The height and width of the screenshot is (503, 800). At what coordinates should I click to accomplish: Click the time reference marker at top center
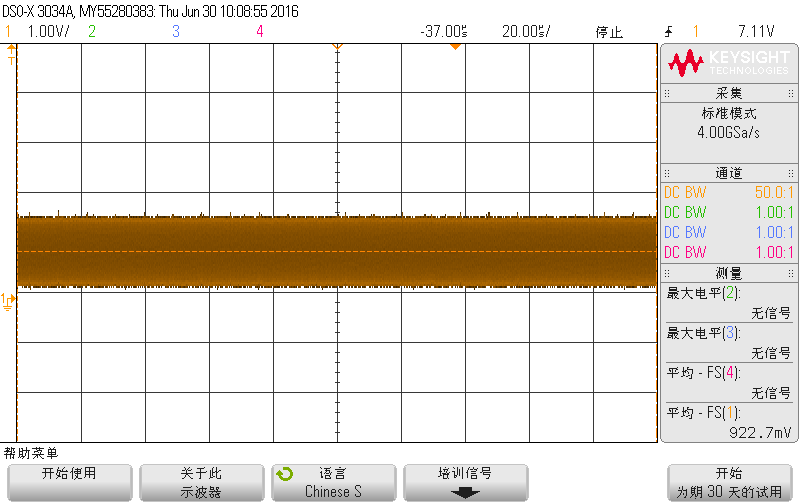coord(337,46)
